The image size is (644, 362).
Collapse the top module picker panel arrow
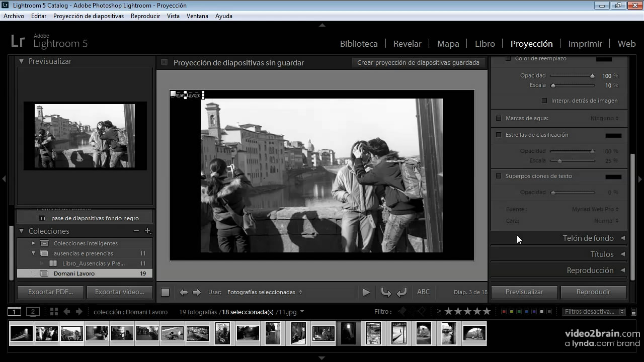pos(322,25)
